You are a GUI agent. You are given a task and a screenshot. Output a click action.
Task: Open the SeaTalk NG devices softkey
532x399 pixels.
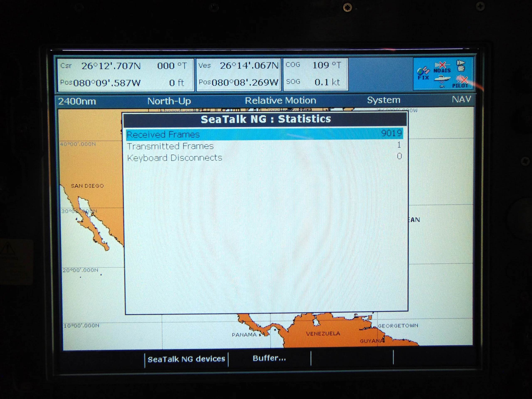pyautogui.click(x=186, y=359)
